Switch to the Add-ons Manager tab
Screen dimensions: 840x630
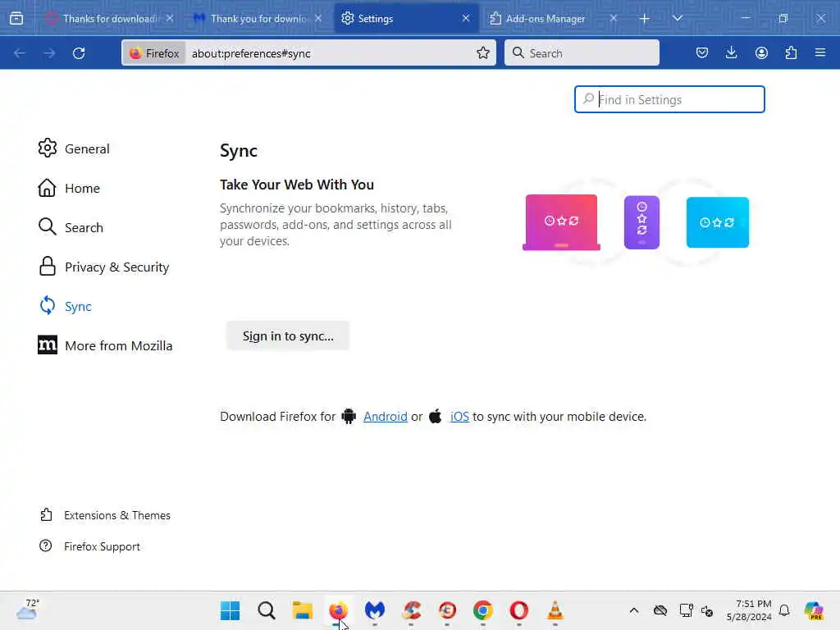pyautogui.click(x=552, y=19)
